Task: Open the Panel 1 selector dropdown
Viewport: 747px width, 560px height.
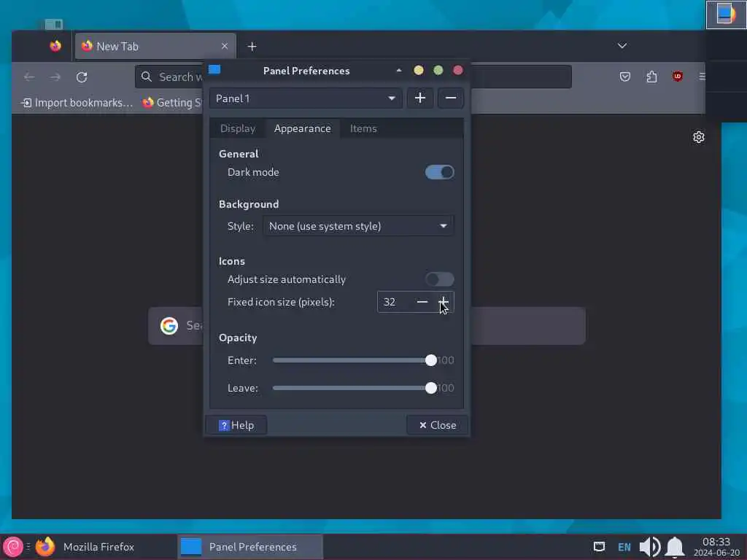Action: point(306,98)
